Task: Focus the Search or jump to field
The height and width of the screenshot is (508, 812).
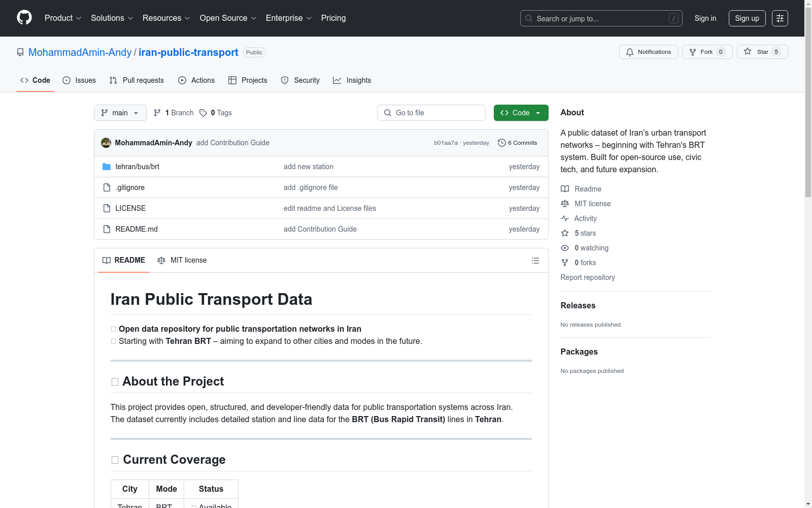Action: point(601,18)
